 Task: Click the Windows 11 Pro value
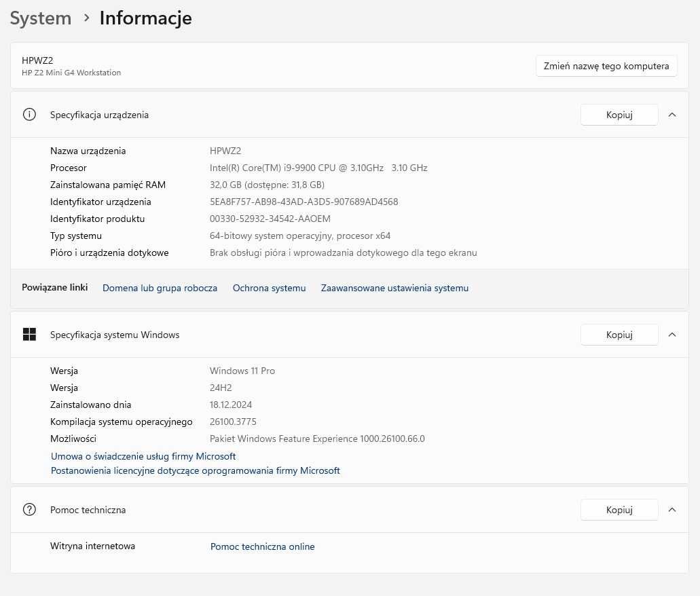(242, 371)
